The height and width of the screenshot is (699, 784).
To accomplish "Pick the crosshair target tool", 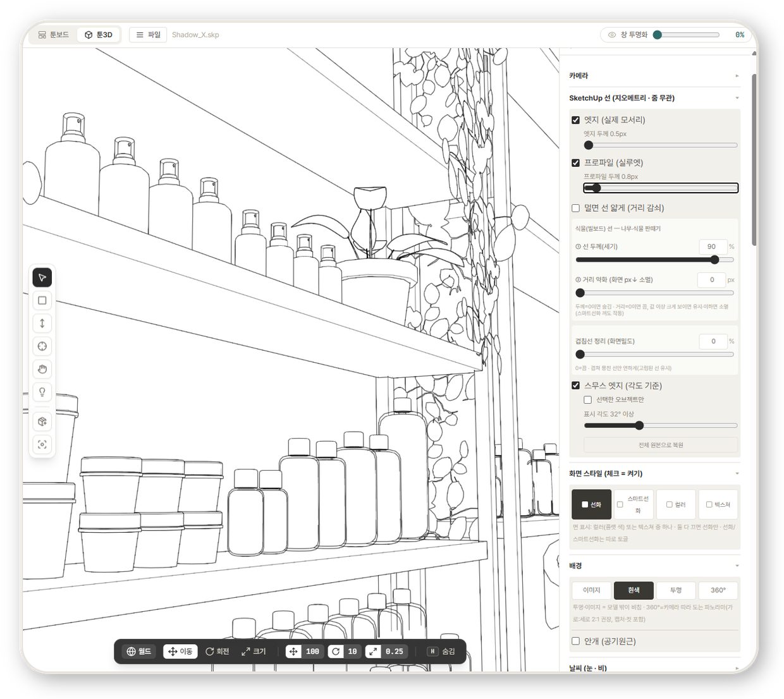I will tap(42, 346).
